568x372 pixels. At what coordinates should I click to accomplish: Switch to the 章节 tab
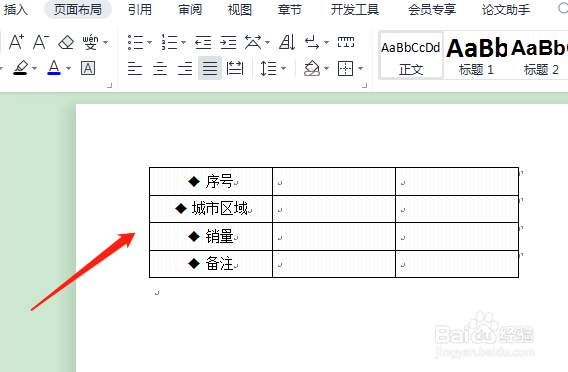point(289,10)
